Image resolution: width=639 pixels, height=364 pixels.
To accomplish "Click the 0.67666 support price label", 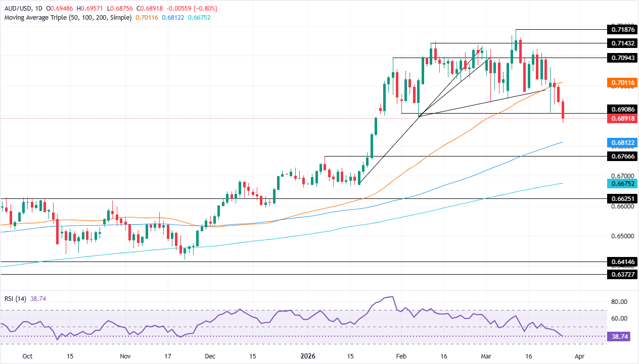I will click(622, 157).
